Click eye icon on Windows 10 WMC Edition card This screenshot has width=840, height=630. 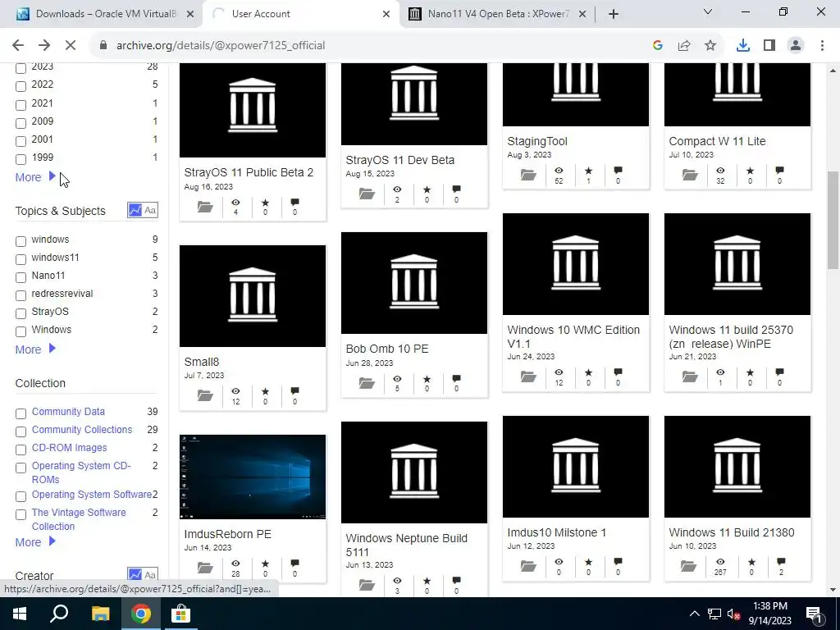coord(559,372)
